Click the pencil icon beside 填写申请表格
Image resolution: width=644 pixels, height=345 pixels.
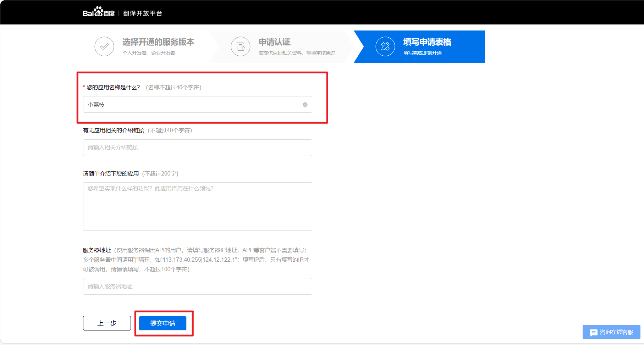[x=385, y=46]
